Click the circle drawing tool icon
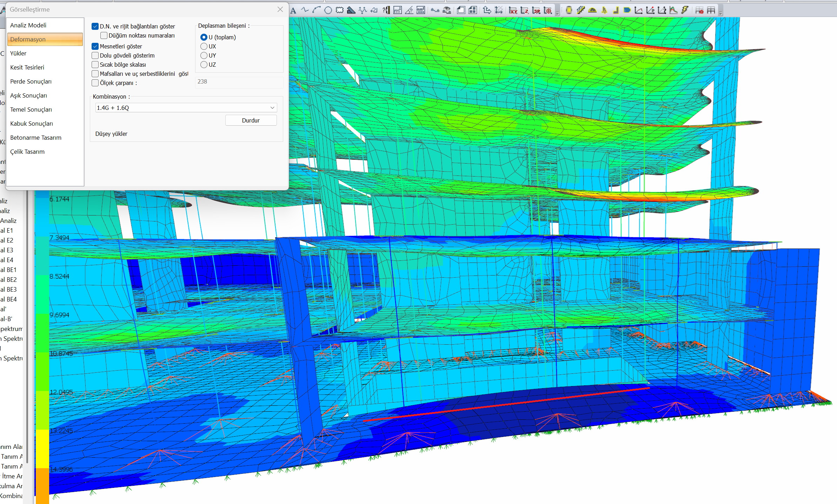 click(x=328, y=11)
